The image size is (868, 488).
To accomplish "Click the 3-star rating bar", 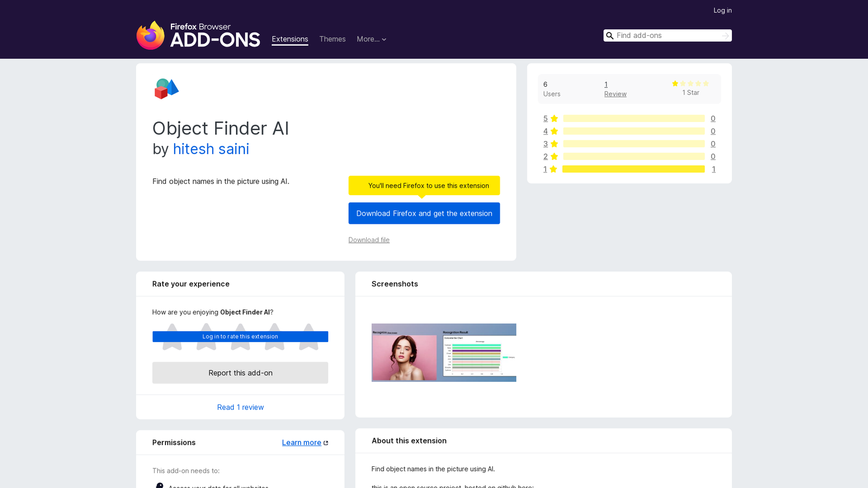I will [x=634, y=144].
